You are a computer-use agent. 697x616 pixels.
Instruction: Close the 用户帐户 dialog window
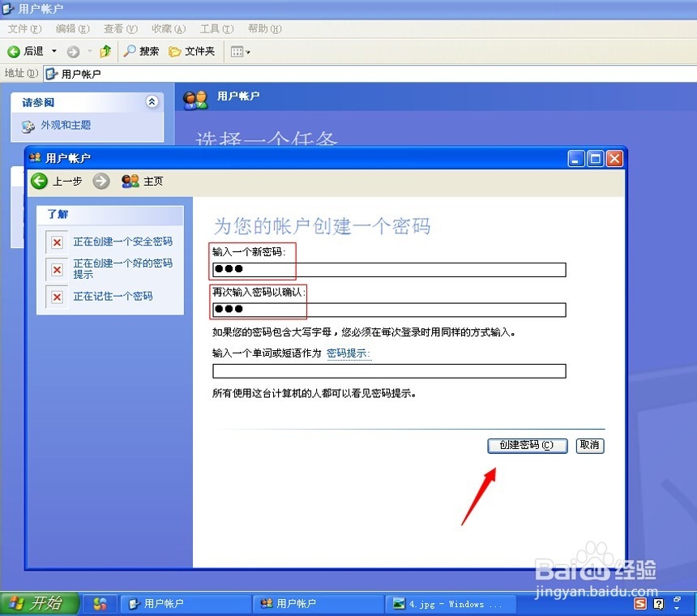[x=615, y=159]
